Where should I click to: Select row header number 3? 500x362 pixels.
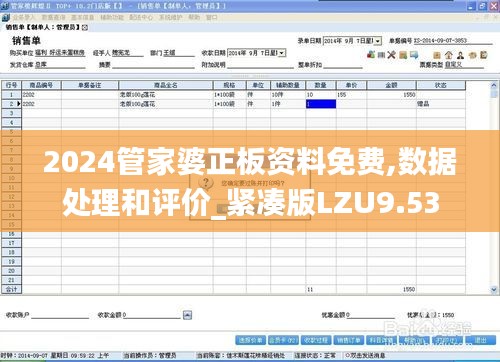(11, 113)
